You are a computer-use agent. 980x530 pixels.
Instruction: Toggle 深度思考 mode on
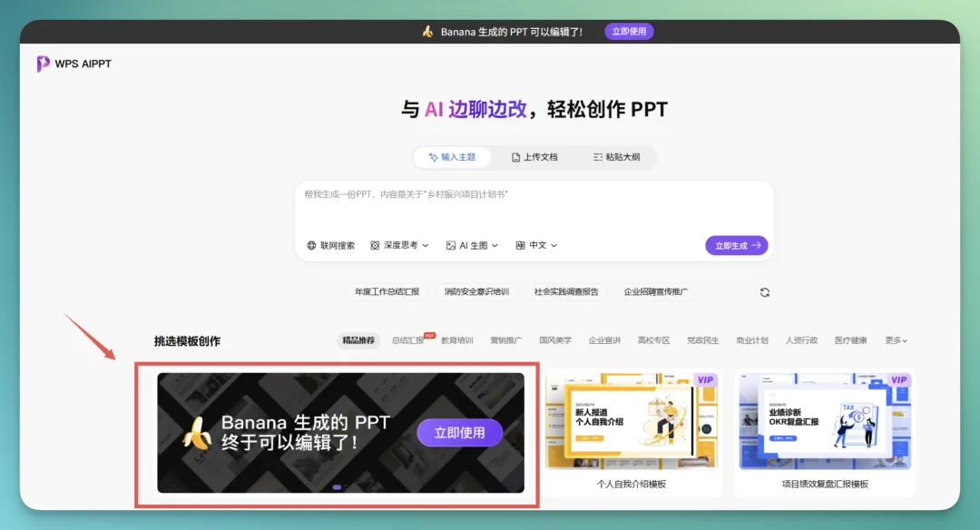pos(395,245)
